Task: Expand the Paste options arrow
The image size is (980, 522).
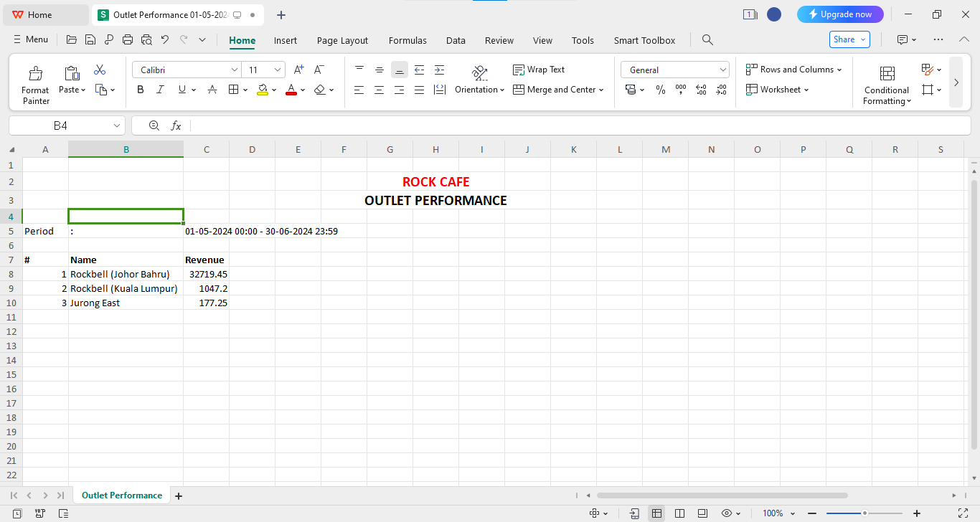Action: coord(83,90)
